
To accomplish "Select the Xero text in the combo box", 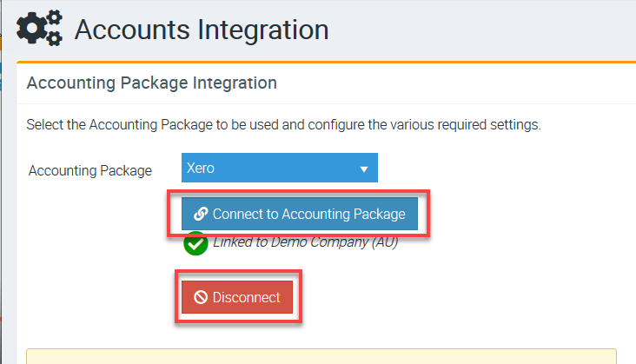I will pyautogui.click(x=201, y=169).
